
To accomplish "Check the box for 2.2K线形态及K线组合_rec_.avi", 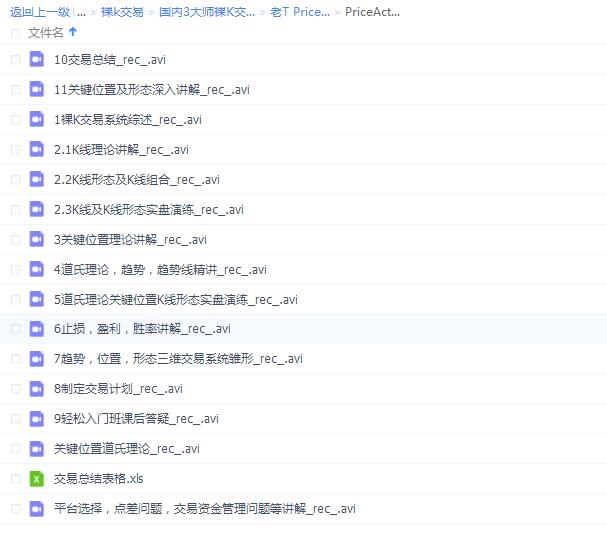I will 15,180.
